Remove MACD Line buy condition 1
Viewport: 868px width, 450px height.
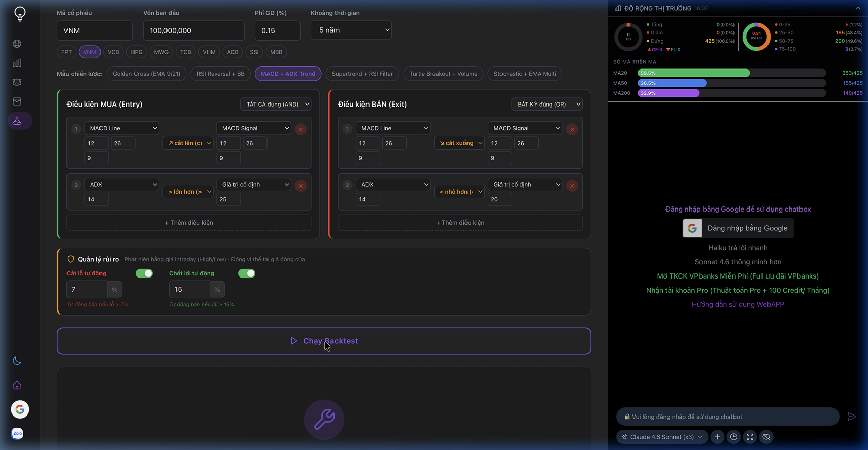coord(301,129)
